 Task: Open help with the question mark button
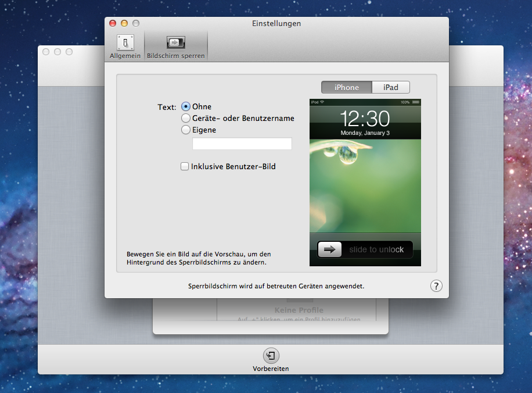coord(436,286)
